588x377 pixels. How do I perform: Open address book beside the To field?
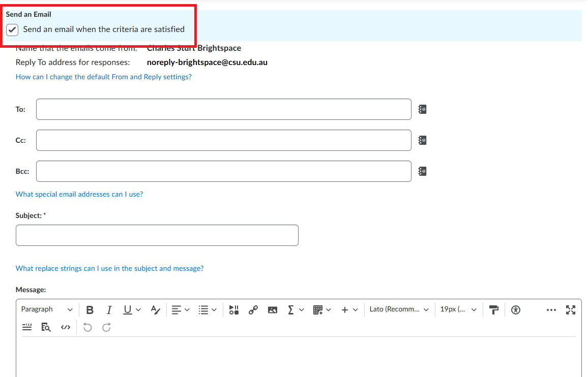click(422, 109)
